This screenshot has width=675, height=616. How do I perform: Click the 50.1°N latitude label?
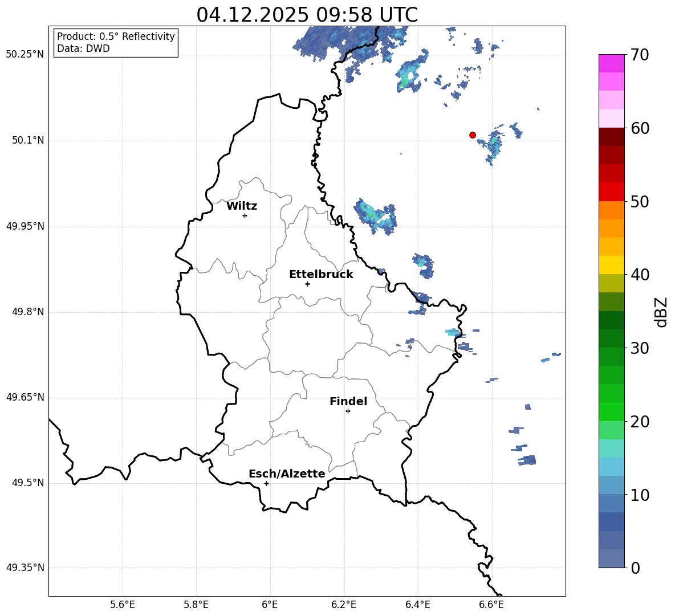(x=28, y=141)
